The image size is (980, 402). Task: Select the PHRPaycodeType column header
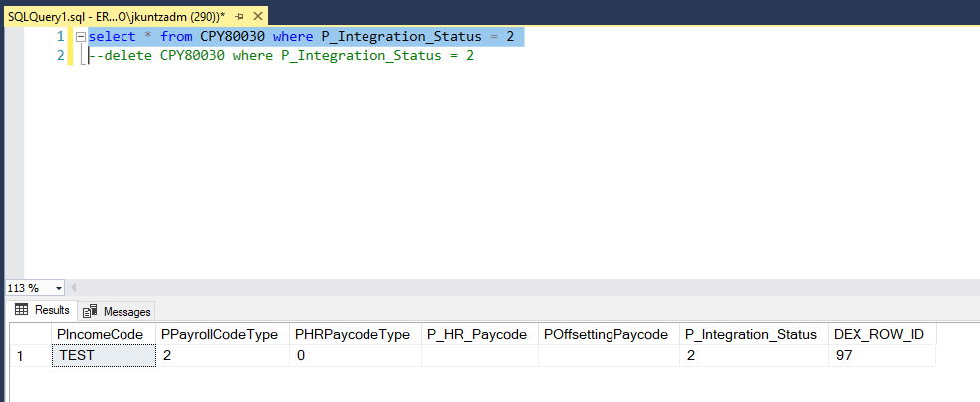(353, 334)
